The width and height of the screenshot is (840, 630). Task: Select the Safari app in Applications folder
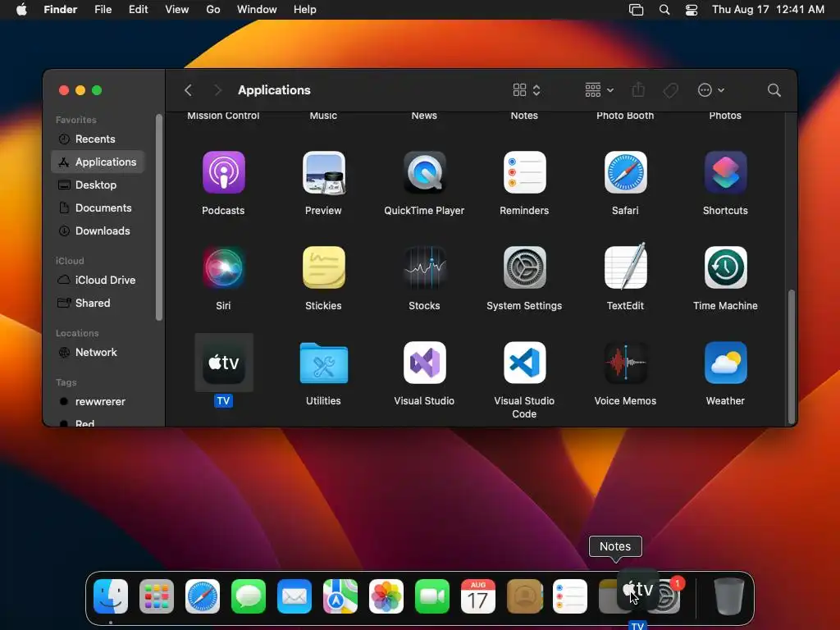coord(625,172)
